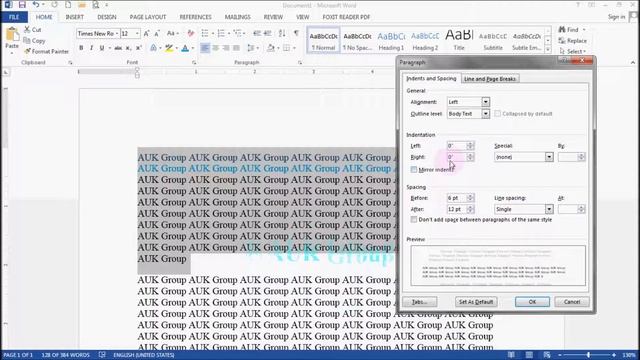This screenshot has height=360, width=640.
Task: Click the Numbering list icon
Action: (221, 33)
